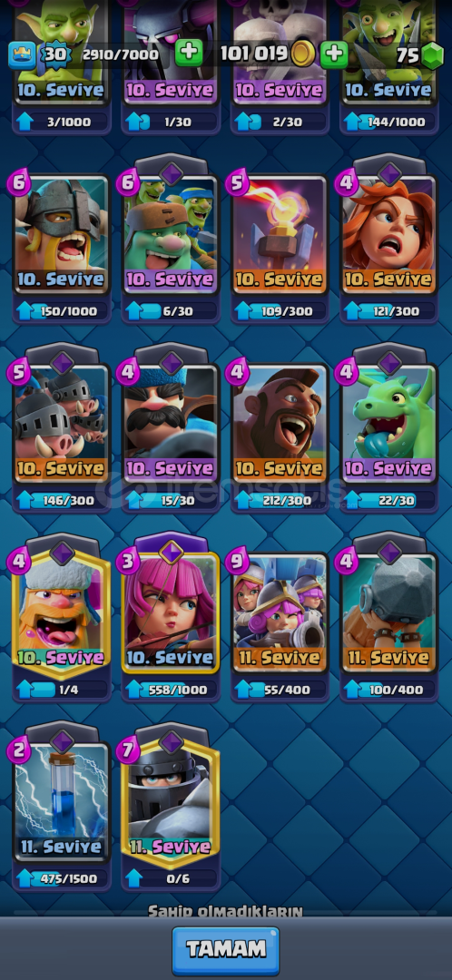The image size is (452, 980).
Task: Select the Baby Dragon card
Action: click(388, 424)
